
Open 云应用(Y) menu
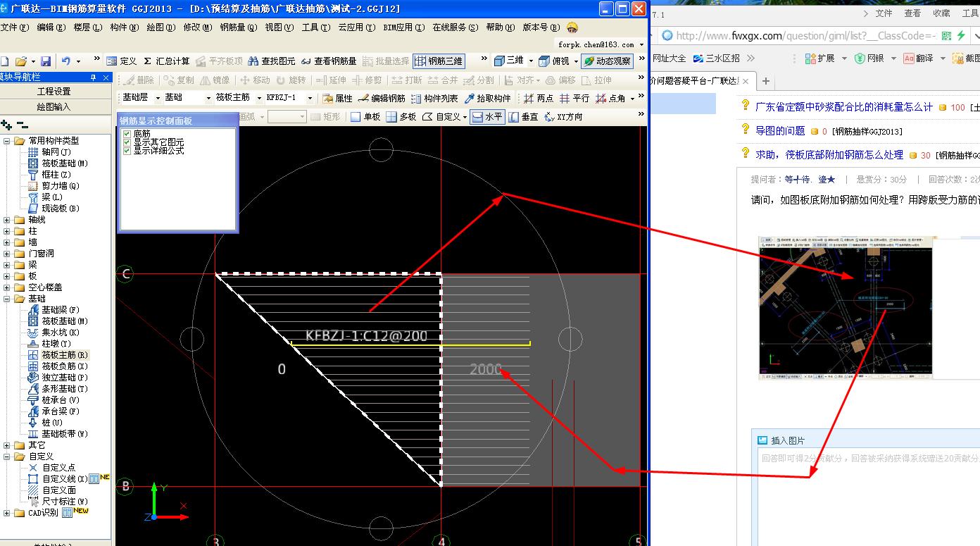point(356,27)
